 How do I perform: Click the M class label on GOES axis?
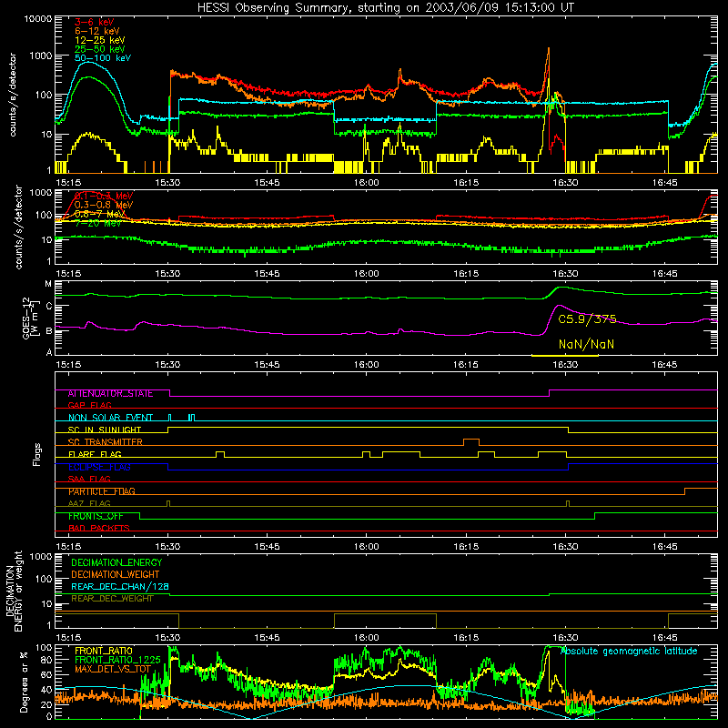tap(48, 284)
